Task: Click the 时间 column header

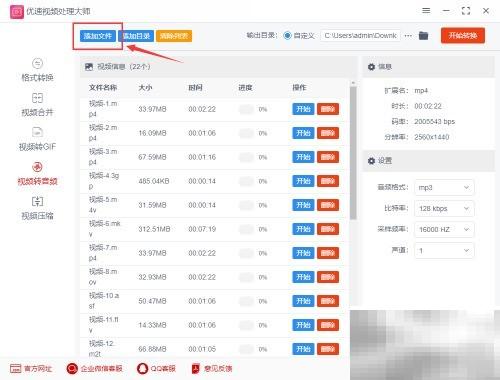Action: 195,88
